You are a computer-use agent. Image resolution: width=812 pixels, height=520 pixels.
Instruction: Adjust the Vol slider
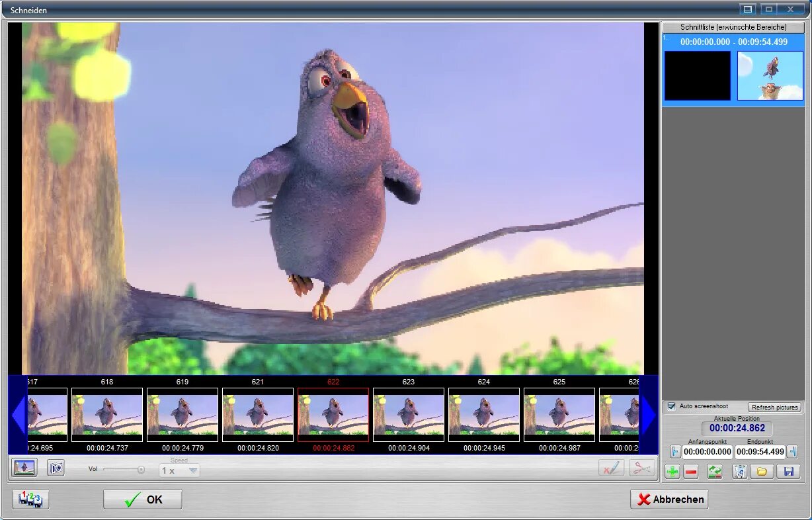coord(124,470)
